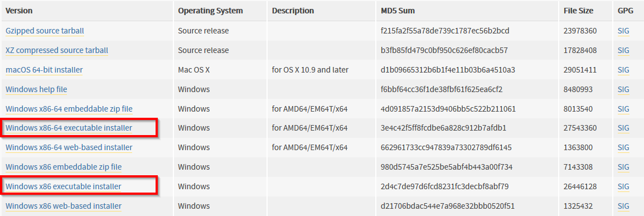
Task: Click SIG for x86-64 web-based installer row
Action: coord(623,147)
